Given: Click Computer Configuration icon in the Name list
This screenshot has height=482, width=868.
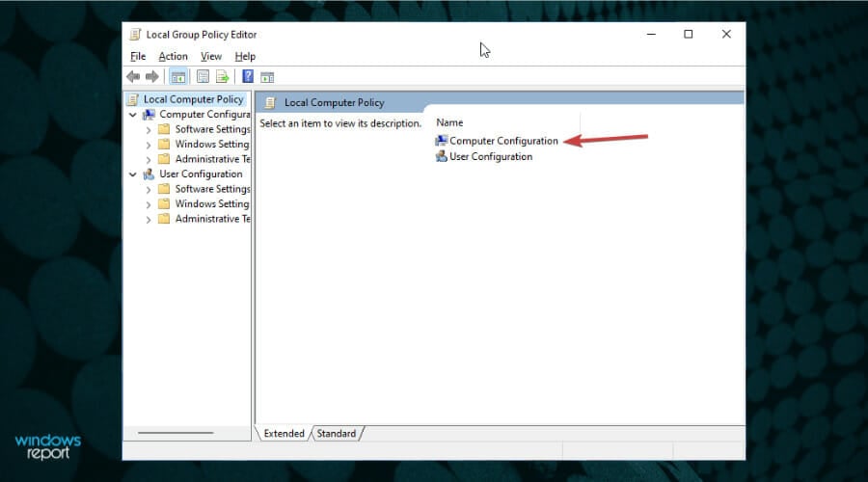Looking at the screenshot, I should pyautogui.click(x=441, y=141).
